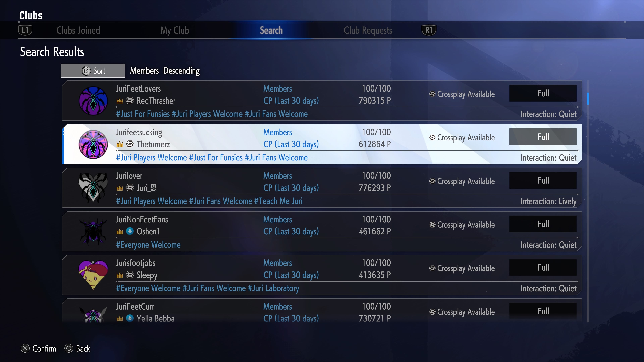Image resolution: width=644 pixels, height=362 pixels.
Task: Select the Search tab
Action: click(271, 30)
